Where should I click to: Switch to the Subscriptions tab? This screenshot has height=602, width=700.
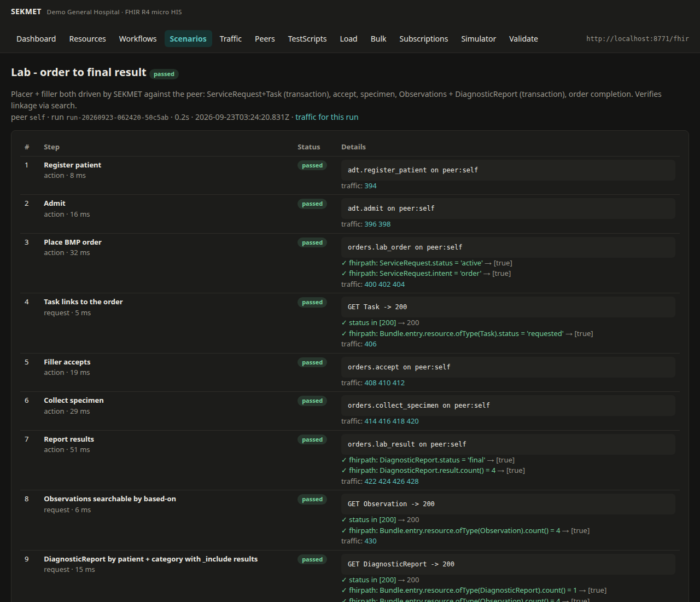tap(424, 39)
